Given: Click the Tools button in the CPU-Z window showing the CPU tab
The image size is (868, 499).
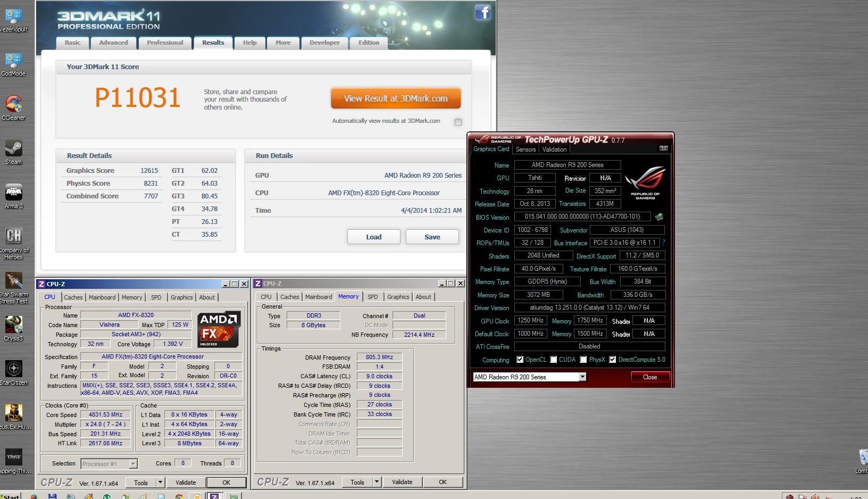Looking at the screenshot, I should coord(141,483).
